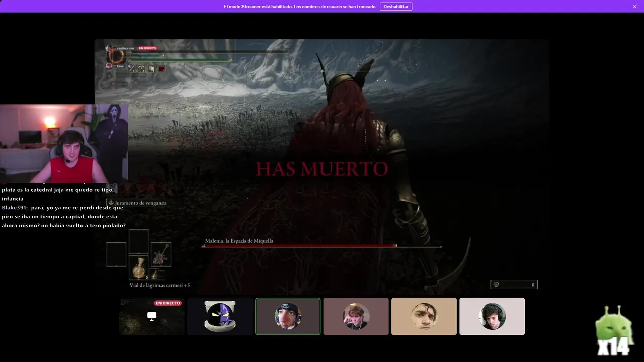The height and width of the screenshot is (362, 644).
Task: Select the curly-haired avatar on brown tile
Action: pyautogui.click(x=356, y=316)
